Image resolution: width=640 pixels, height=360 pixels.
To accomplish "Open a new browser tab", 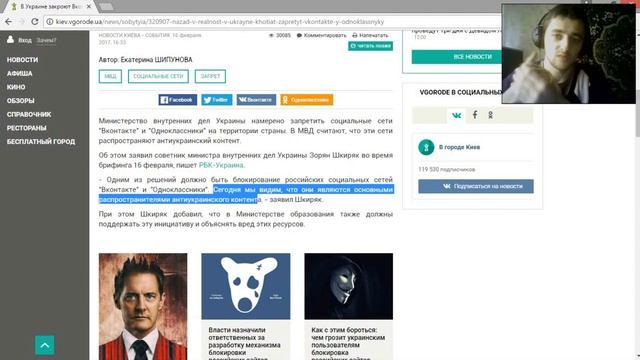I will pyautogui.click(x=106, y=7).
